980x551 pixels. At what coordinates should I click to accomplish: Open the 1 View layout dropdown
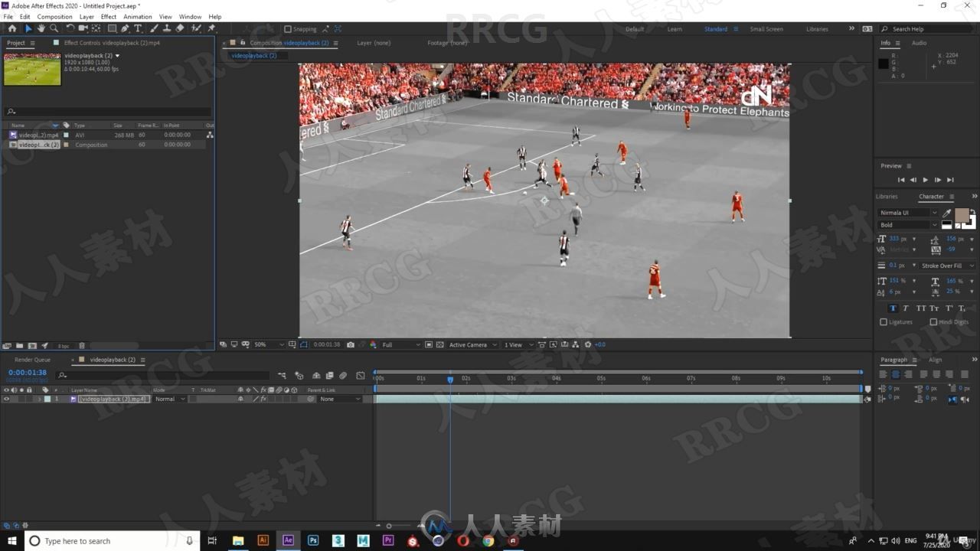coord(518,344)
